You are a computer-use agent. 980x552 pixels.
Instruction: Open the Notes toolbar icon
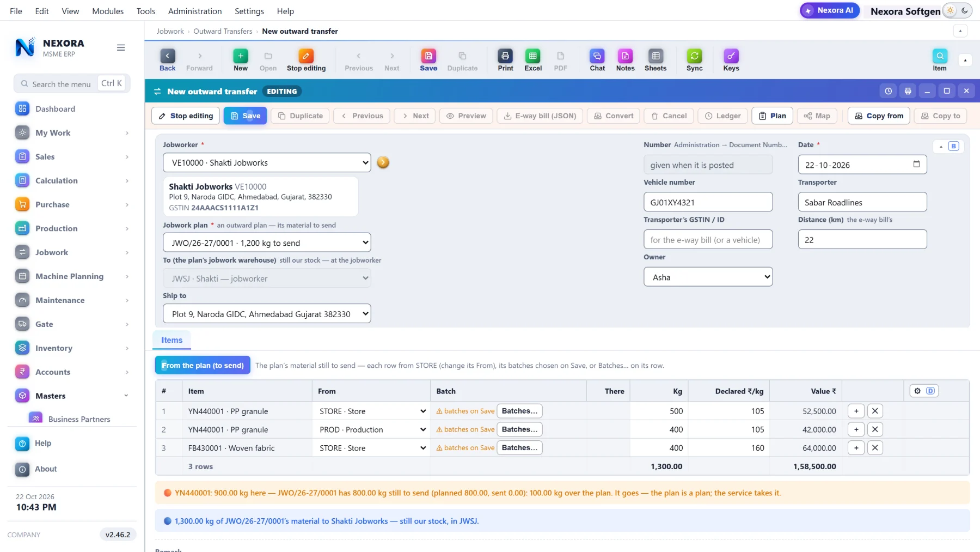point(625,60)
